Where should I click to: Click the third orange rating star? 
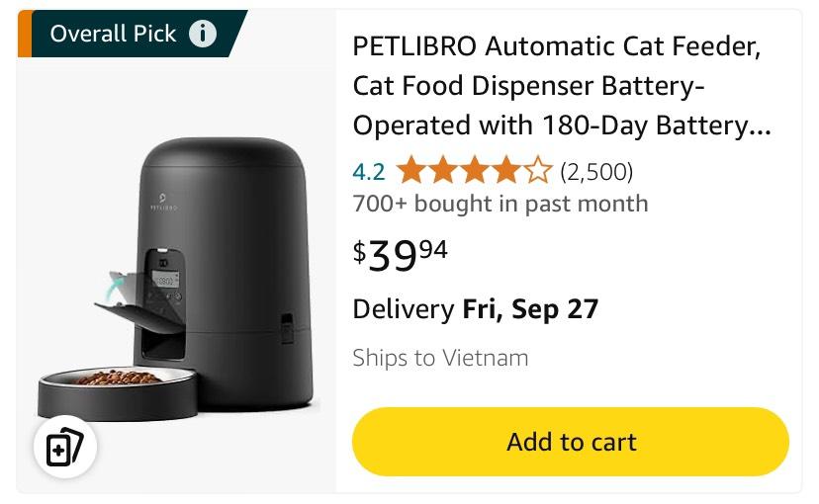(474, 172)
